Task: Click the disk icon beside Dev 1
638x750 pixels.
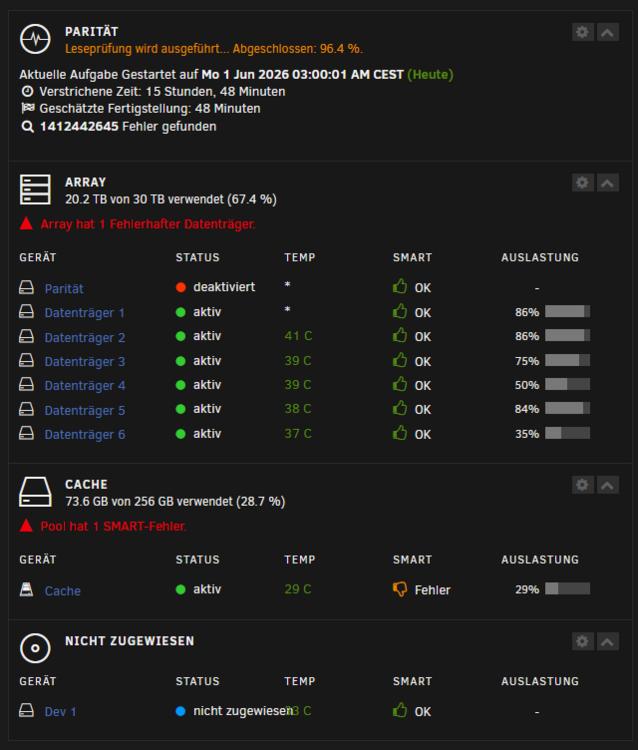Action: click(x=26, y=711)
